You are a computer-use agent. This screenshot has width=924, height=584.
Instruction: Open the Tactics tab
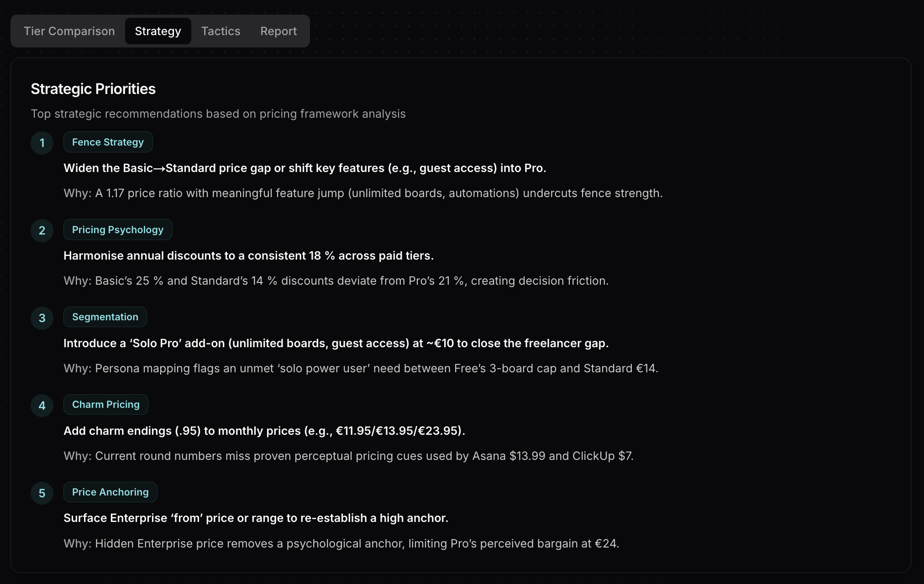(x=220, y=31)
